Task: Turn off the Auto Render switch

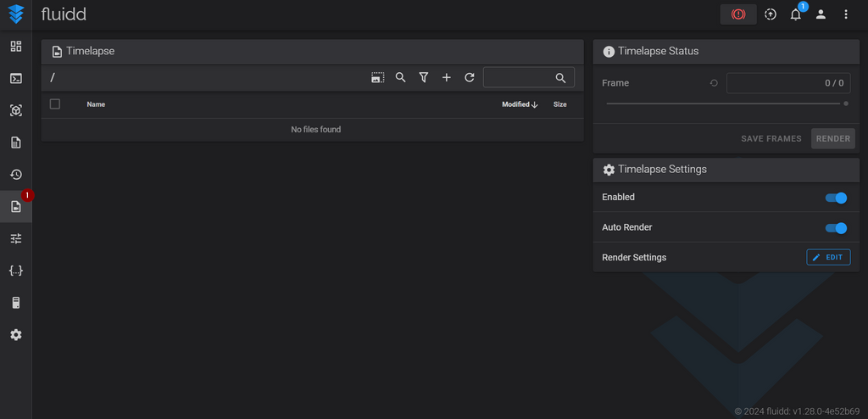Action: tap(836, 228)
